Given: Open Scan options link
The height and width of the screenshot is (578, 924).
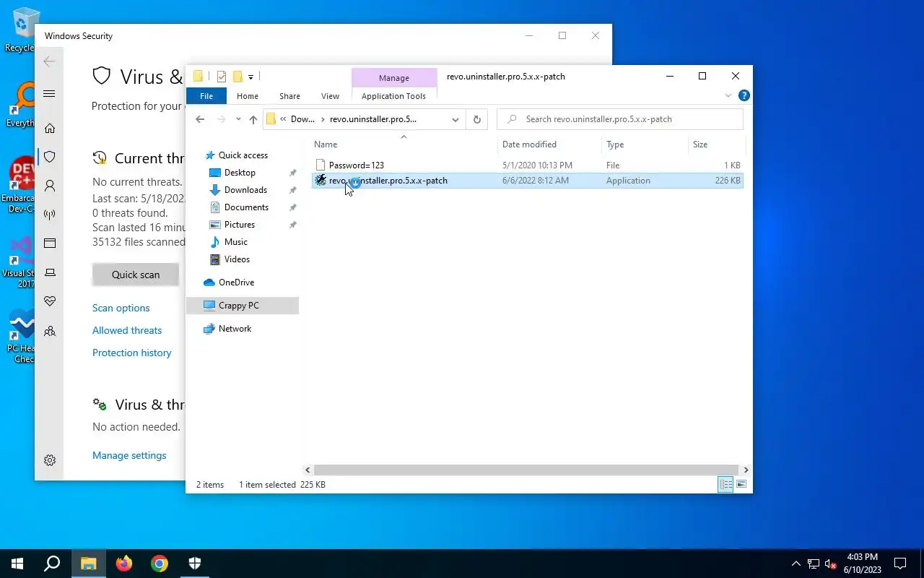Looking at the screenshot, I should tap(121, 308).
